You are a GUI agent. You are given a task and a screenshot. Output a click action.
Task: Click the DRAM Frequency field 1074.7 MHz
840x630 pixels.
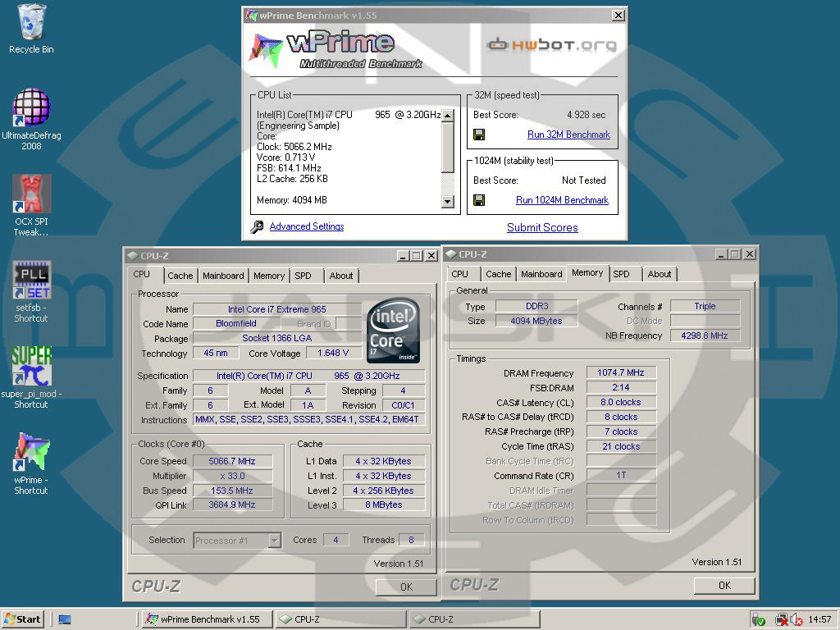click(x=621, y=372)
